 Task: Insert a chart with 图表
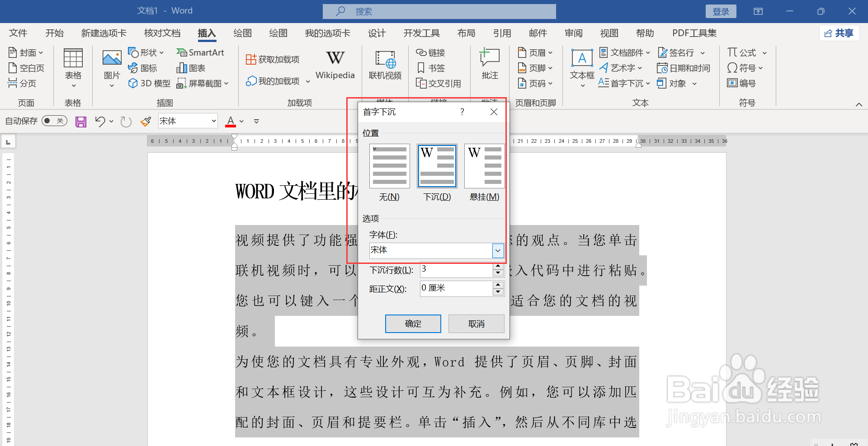191,68
